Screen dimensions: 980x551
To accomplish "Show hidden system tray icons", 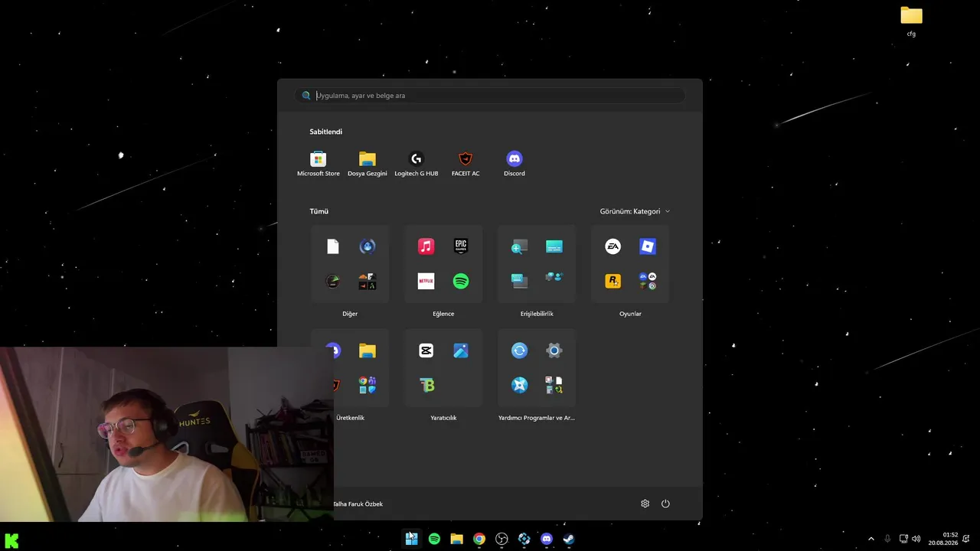I will click(x=871, y=539).
